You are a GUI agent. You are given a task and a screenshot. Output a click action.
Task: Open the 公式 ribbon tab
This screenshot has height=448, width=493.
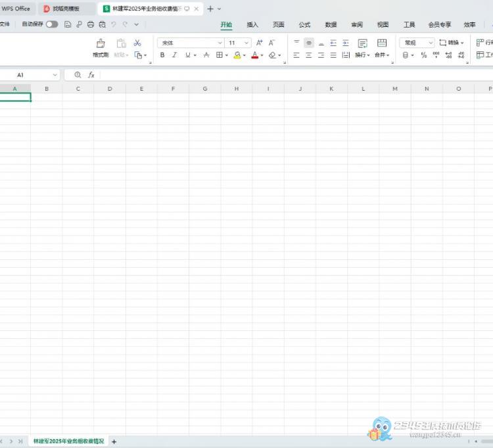[304, 25]
